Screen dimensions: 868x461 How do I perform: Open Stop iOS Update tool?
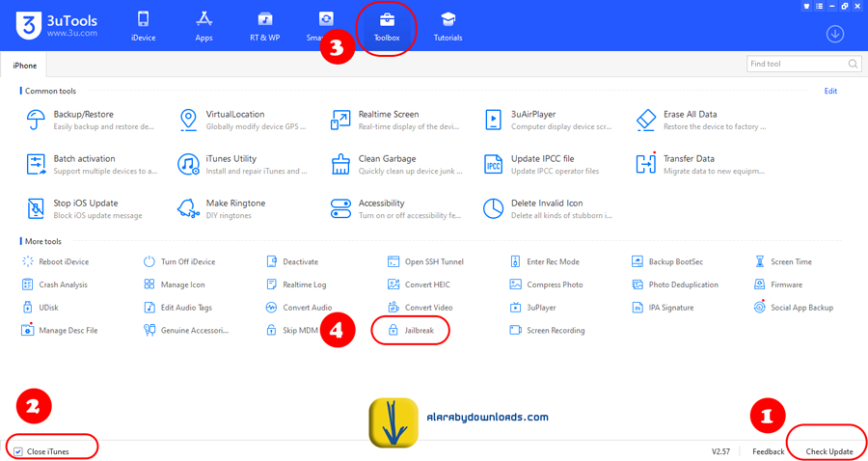[84, 208]
